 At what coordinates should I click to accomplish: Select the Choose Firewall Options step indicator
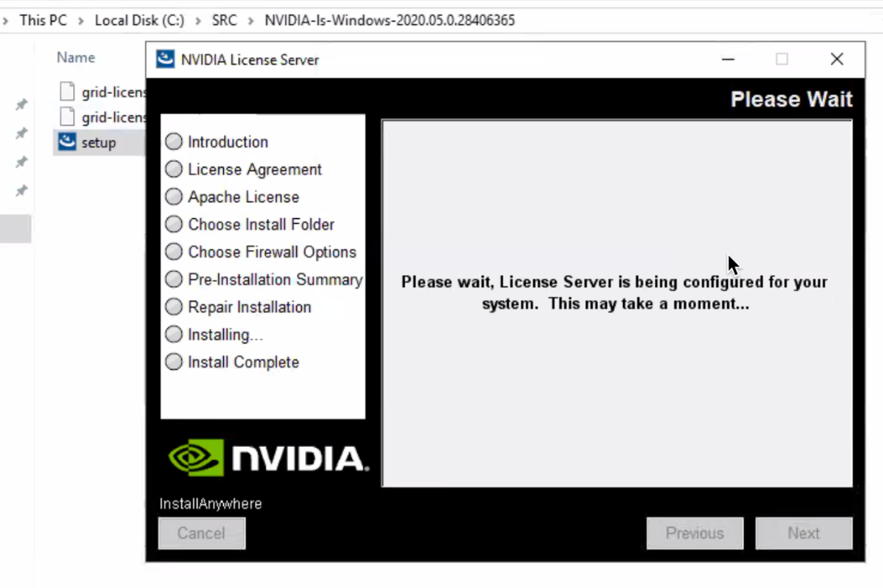(174, 252)
